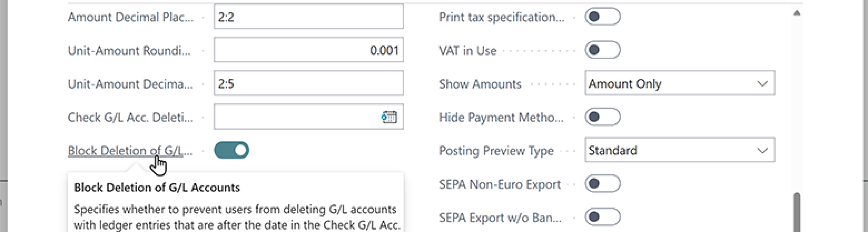Click Unit-Amount Decimal Places field
This screenshot has height=232, width=868.
coord(308,83)
